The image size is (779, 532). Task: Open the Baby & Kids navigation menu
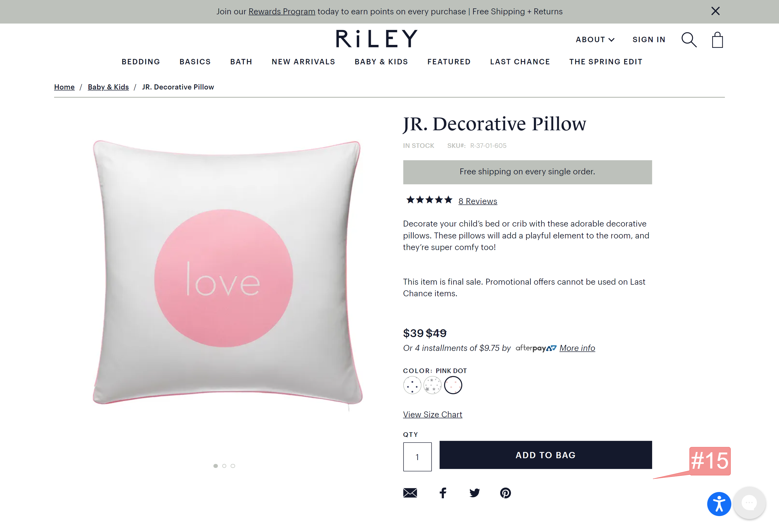381,62
